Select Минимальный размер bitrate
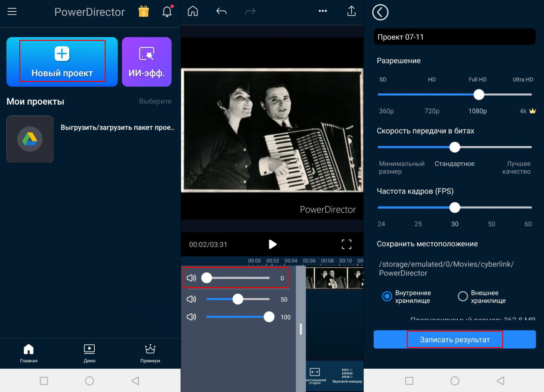This screenshot has width=544, height=392. (x=402, y=168)
